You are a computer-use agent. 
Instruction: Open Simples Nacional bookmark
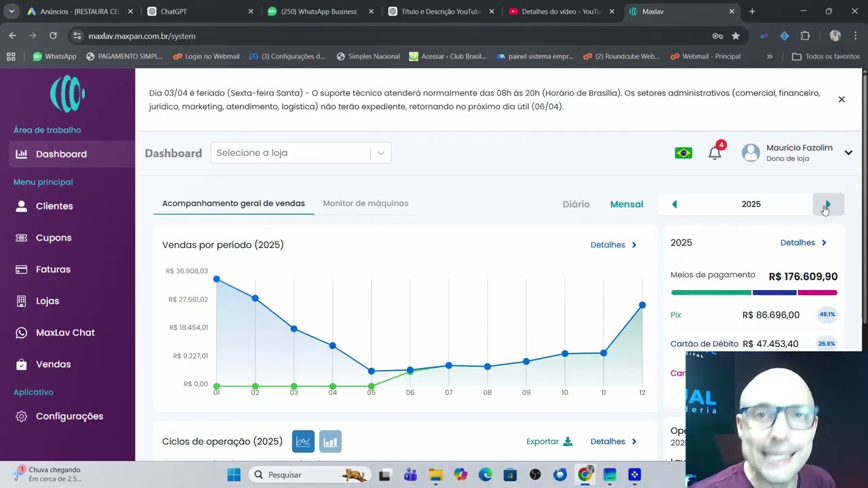(368, 56)
